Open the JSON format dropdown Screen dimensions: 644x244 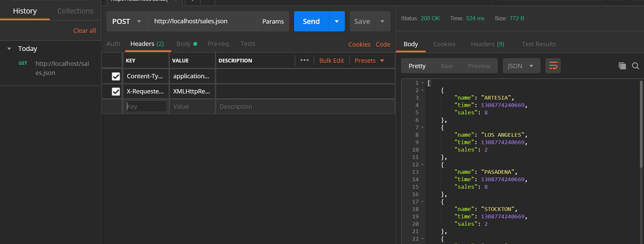521,66
